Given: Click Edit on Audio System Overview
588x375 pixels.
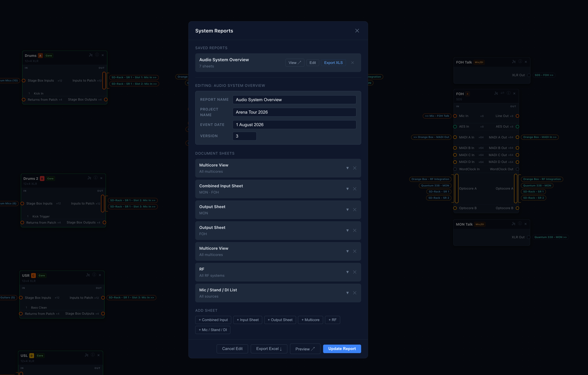Looking at the screenshot, I should tap(313, 63).
